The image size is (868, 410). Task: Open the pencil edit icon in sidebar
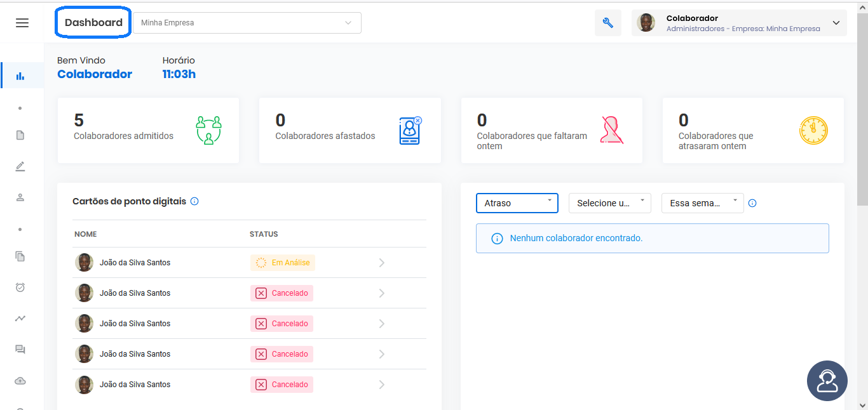pos(20,166)
